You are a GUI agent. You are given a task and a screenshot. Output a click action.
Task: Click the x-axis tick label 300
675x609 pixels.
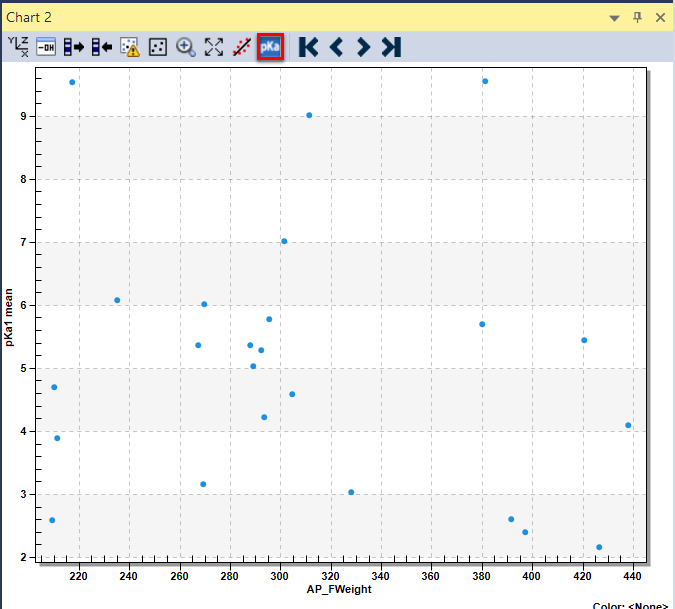pyautogui.click(x=280, y=576)
